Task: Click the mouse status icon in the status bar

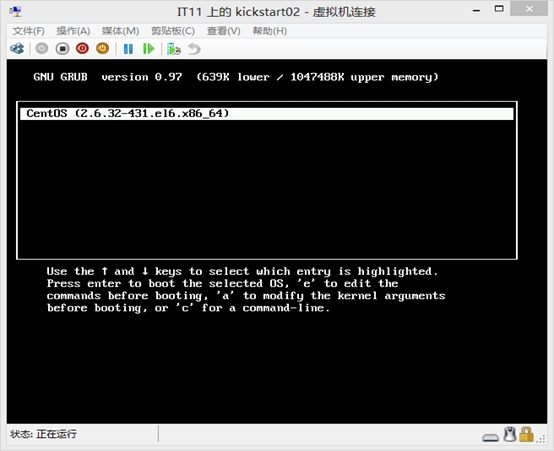Action: click(x=510, y=434)
